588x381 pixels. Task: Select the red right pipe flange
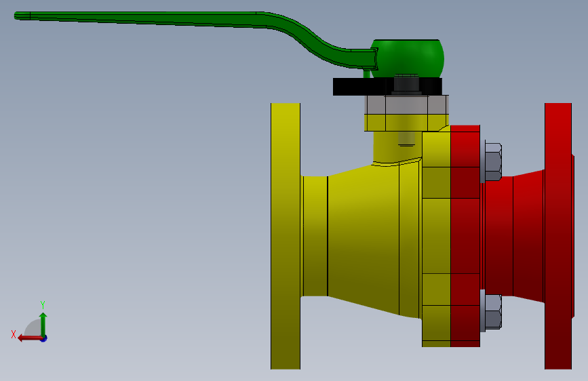coord(558,236)
